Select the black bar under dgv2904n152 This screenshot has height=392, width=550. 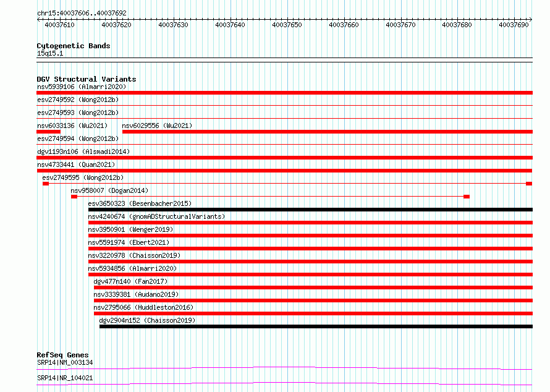point(316,326)
